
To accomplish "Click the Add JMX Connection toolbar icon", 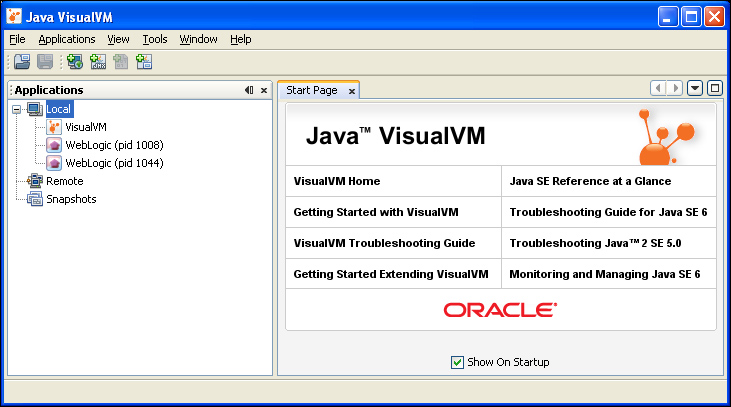I will tap(98, 62).
